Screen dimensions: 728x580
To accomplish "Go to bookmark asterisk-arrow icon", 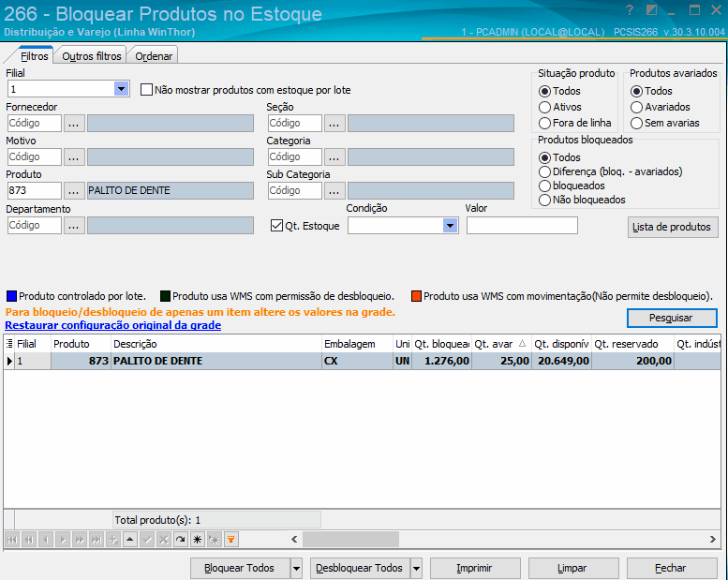I will point(214,540).
